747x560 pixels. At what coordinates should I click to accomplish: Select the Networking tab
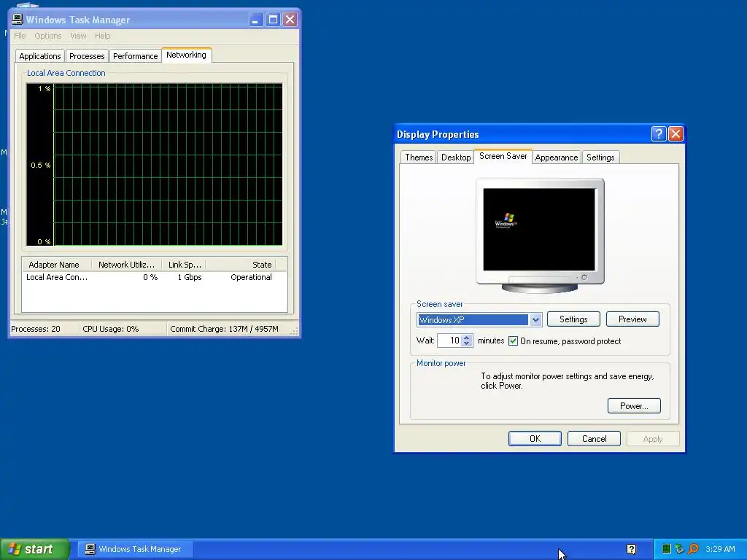(x=186, y=55)
